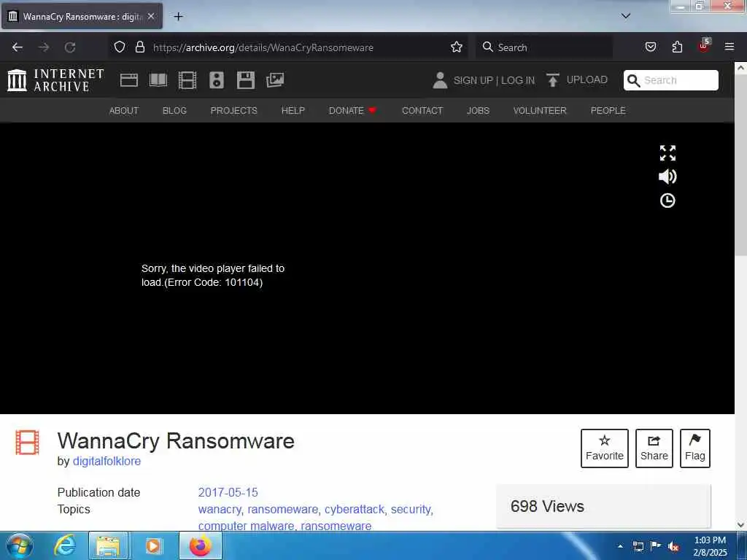Click SIGN UP | LOG IN link

494,80
